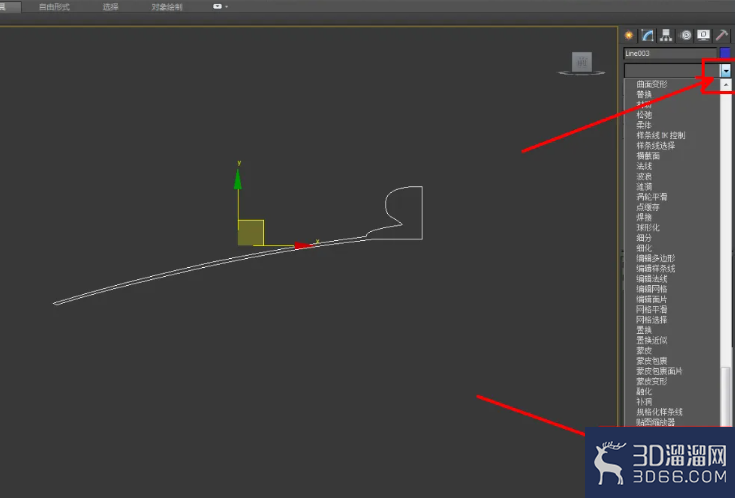Choose 融化 from the modifier list
Screen dimensions: 735x498
click(x=644, y=392)
